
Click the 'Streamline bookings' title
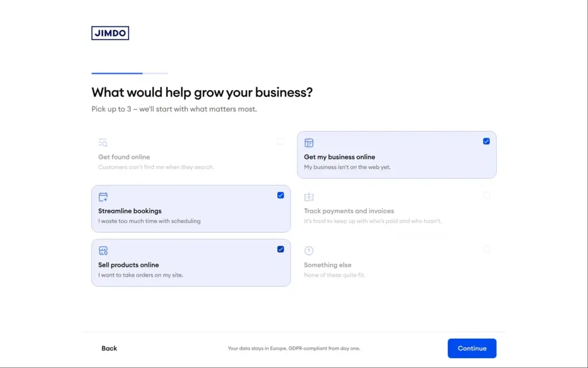[x=130, y=211]
